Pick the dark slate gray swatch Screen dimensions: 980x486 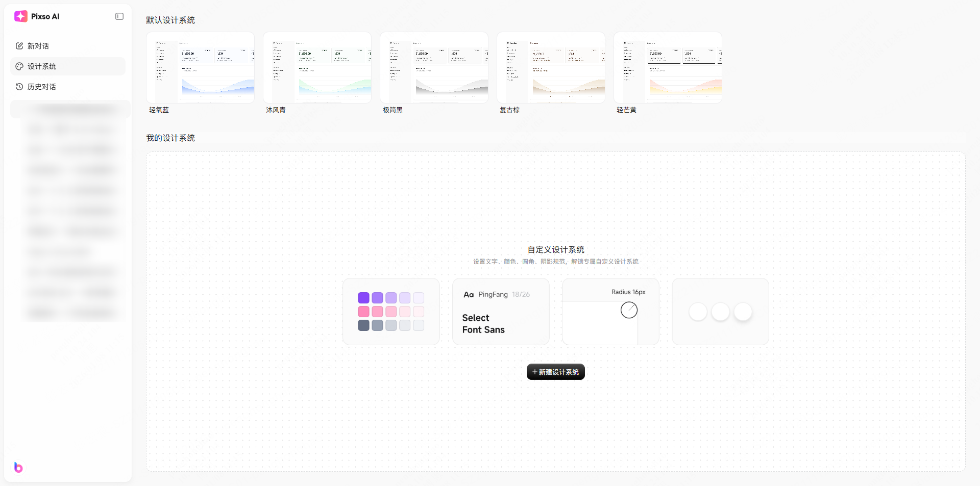click(363, 325)
